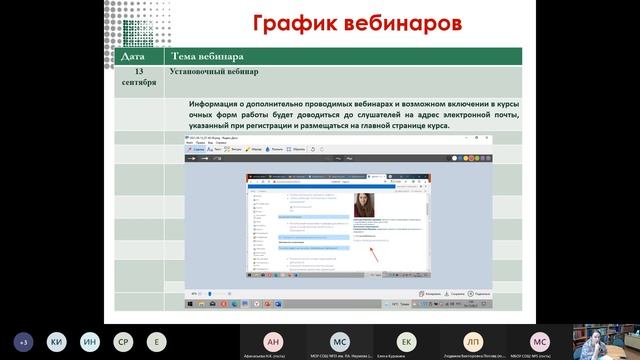
Task: Click the redo arrow in editor toolbar
Action: click(x=322, y=149)
